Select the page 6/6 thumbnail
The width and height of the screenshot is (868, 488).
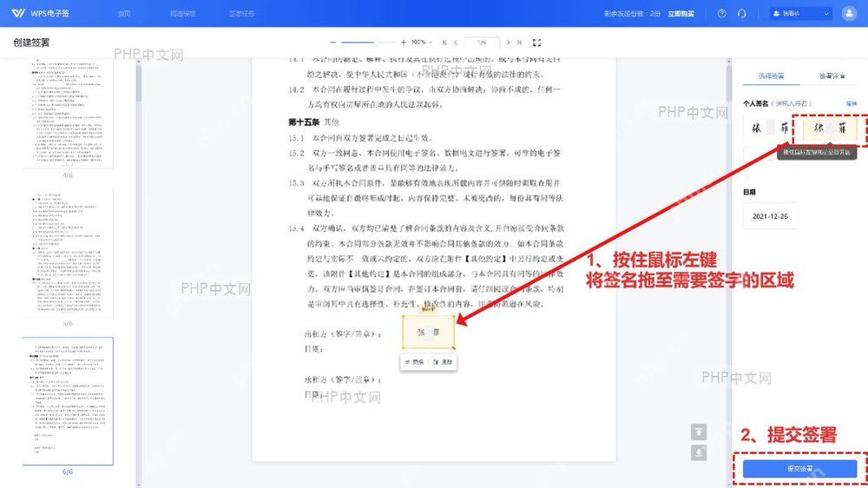(68, 401)
